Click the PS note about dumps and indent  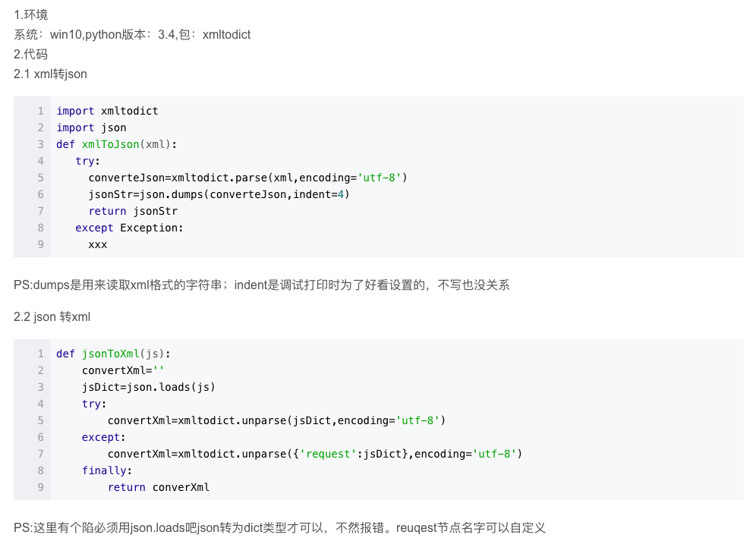(260, 285)
